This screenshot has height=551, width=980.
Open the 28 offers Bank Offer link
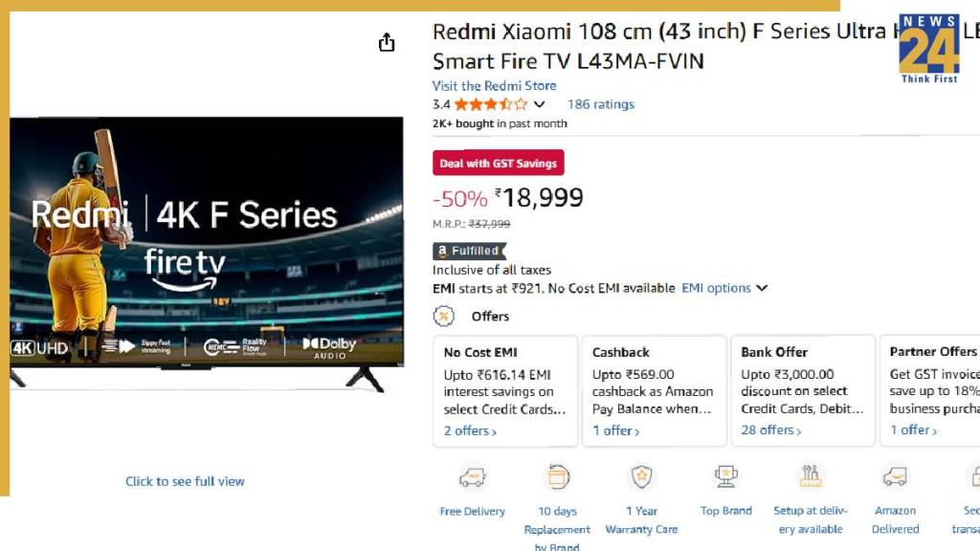771,430
